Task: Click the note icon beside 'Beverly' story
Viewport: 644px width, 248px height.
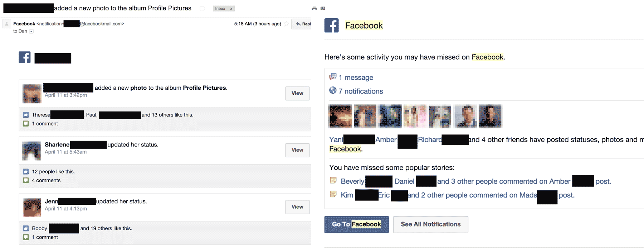Action: point(333,180)
